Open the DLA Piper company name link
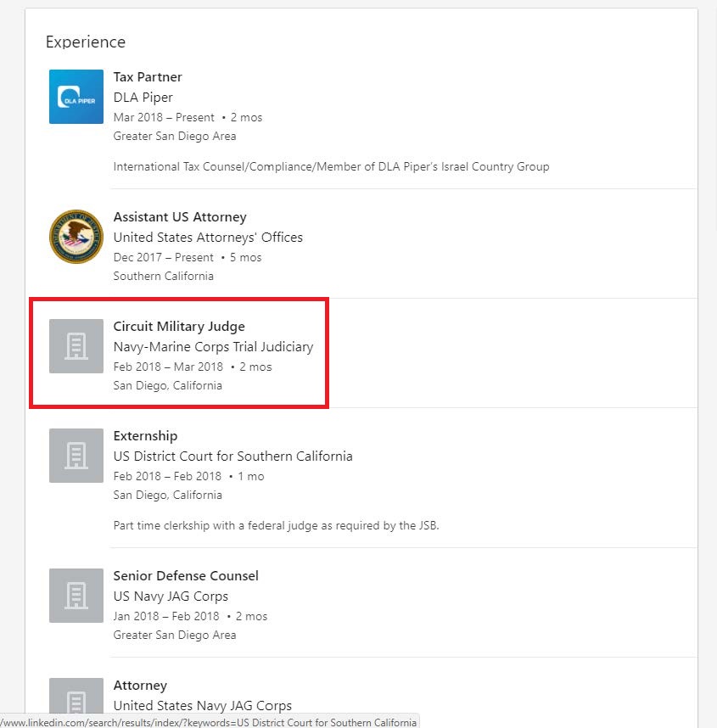 143,98
